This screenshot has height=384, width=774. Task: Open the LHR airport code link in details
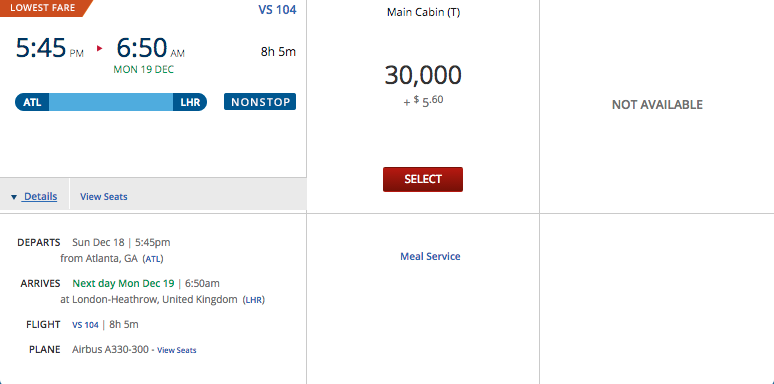254,300
